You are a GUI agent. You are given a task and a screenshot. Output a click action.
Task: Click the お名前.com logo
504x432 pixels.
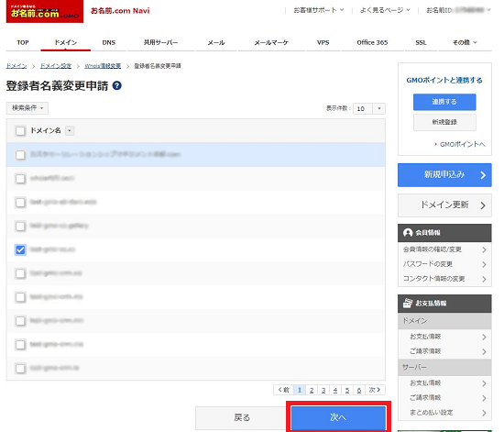[45, 11]
